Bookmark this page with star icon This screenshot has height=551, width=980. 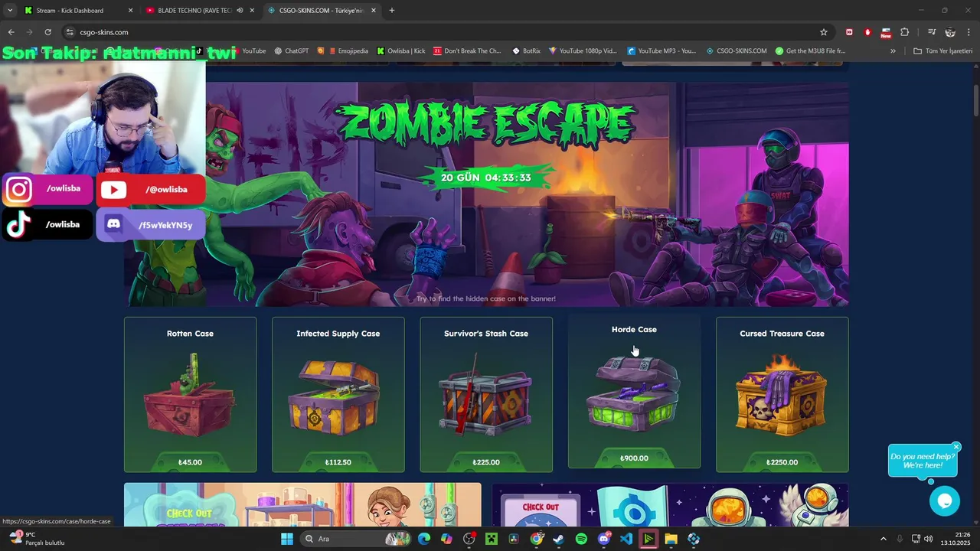(x=824, y=32)
